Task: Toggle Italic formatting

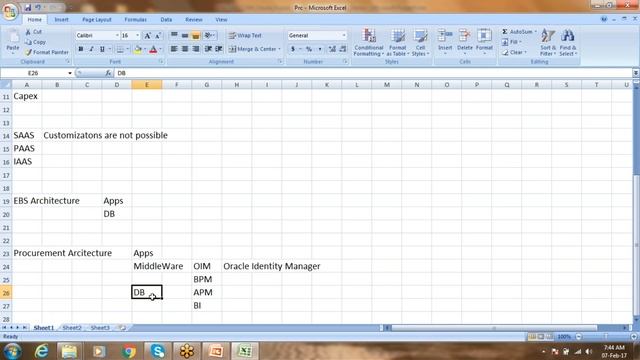Action: point(91,49)
